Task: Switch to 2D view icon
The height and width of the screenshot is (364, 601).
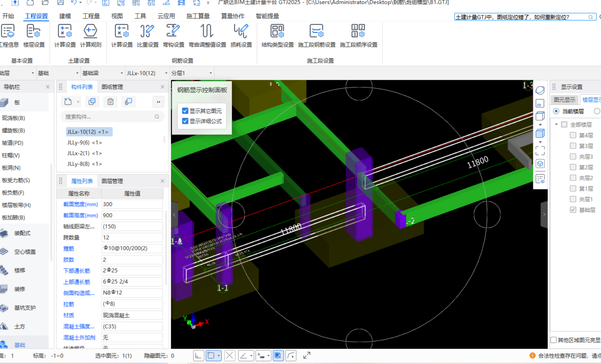Action: tap(540, 103)
